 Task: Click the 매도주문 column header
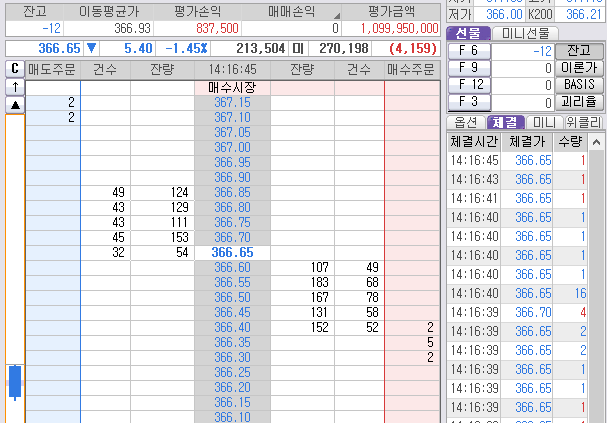click(52, 70)
